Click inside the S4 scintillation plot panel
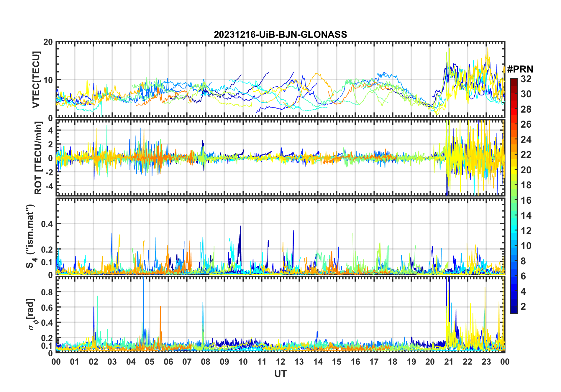 (280, 236)
